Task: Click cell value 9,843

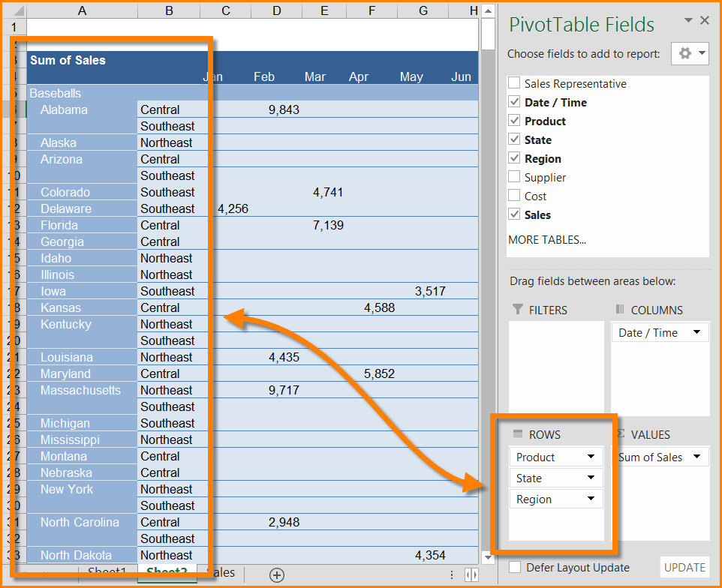Action: (284, 109)
